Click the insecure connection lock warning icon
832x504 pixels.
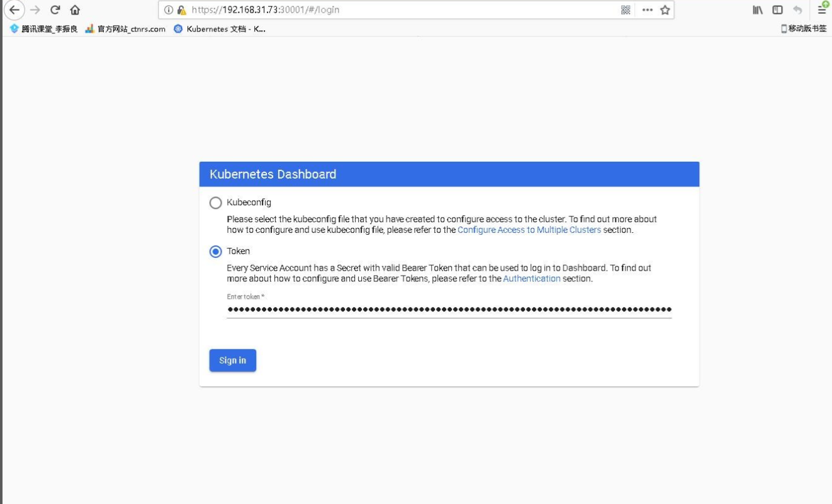click(181, 10)
